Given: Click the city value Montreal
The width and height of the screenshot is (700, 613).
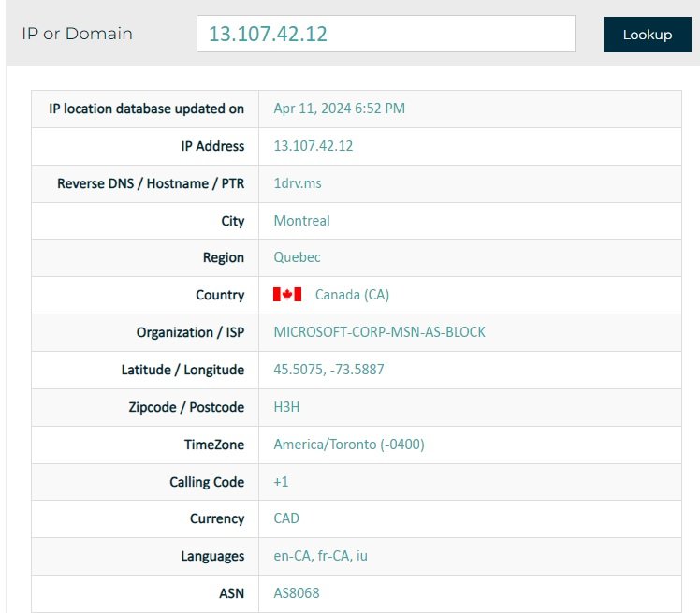Looking at the screenshot, I should (301, 221).
